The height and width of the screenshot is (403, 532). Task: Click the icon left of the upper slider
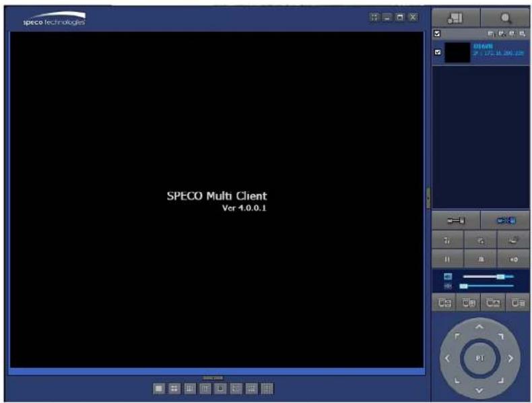[x=448, y=277]
